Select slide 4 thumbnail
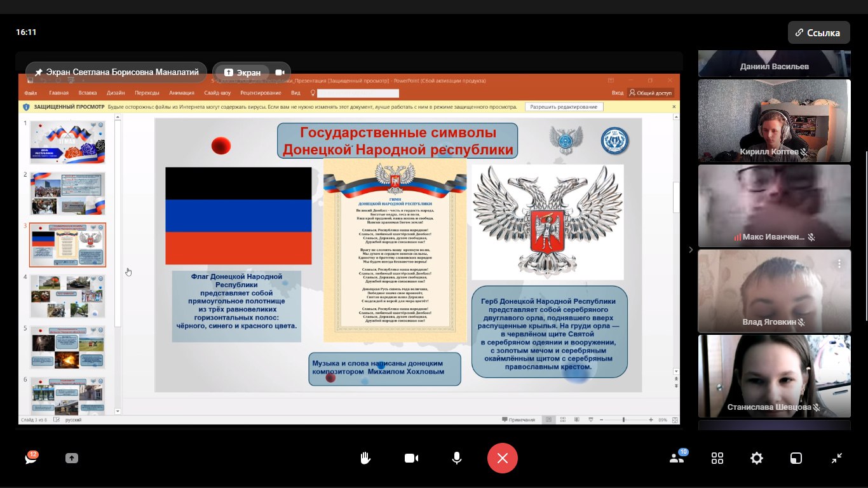This screenshot has width=868, height=488. [67, 296]
